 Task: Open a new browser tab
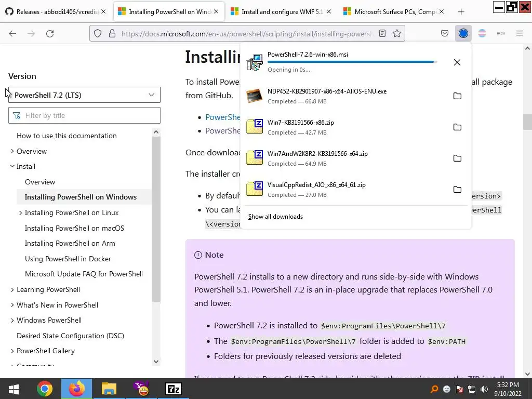(461, 12)
